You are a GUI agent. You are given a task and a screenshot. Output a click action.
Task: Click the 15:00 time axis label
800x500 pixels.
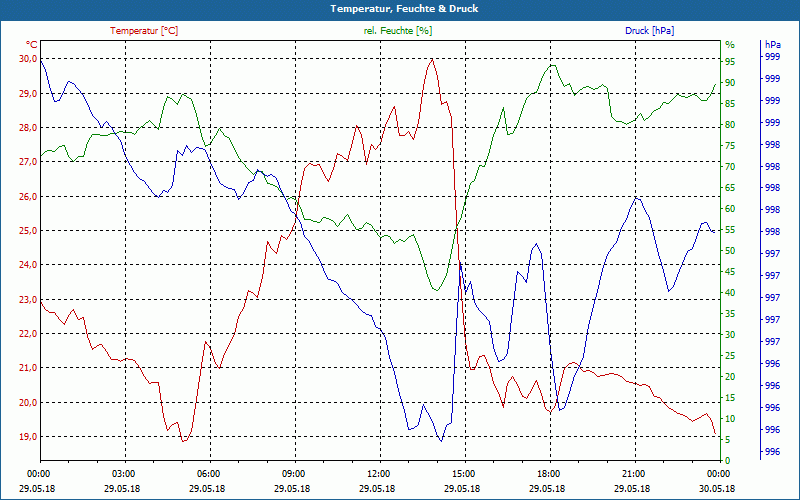coord(465,474)
